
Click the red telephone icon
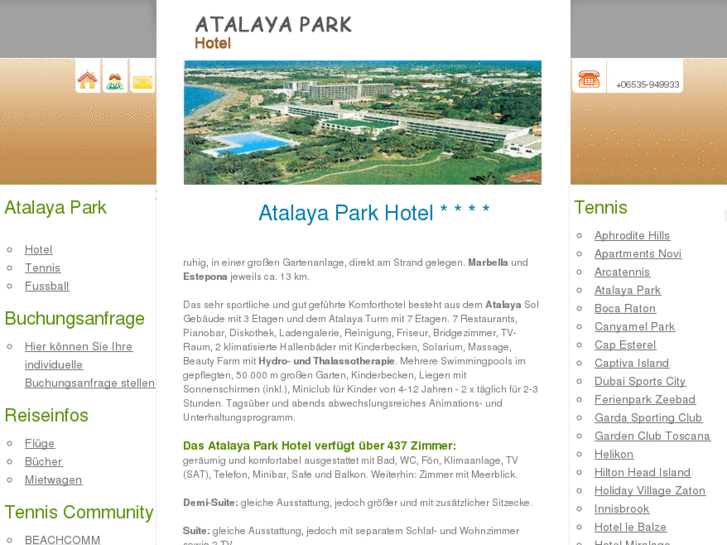point(589,79)
